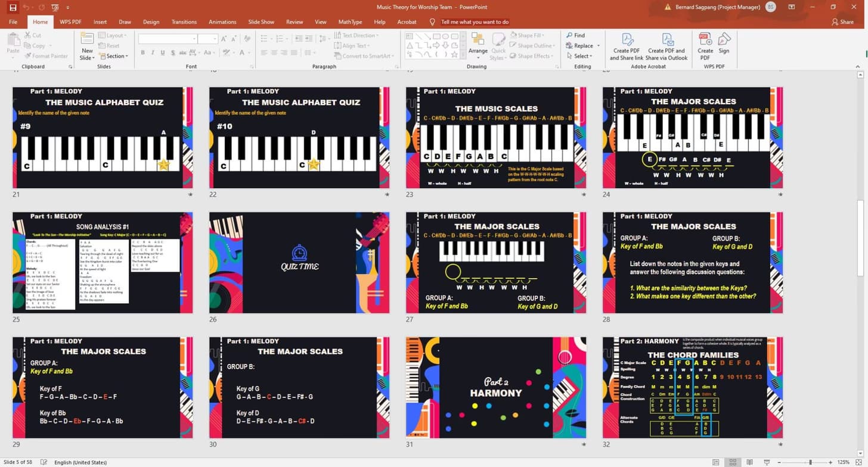Click the Share button
868x467 pixels.
point(843,21)
